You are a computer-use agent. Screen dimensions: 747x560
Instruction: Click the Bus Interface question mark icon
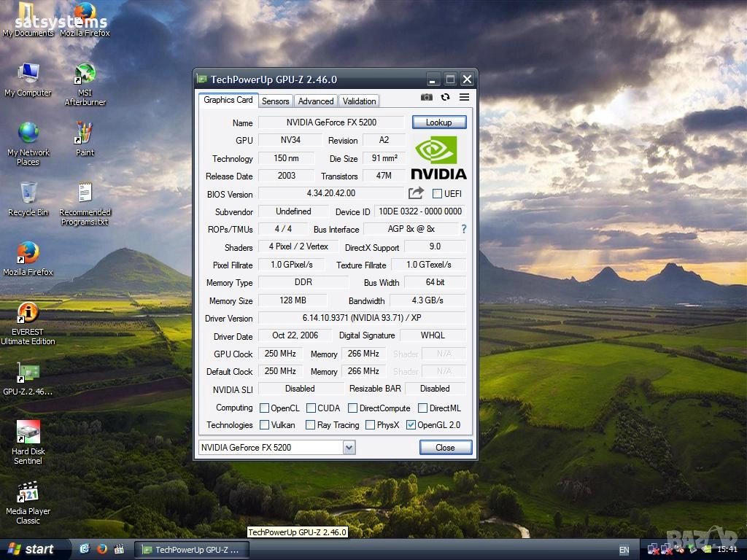coord(463,229)
